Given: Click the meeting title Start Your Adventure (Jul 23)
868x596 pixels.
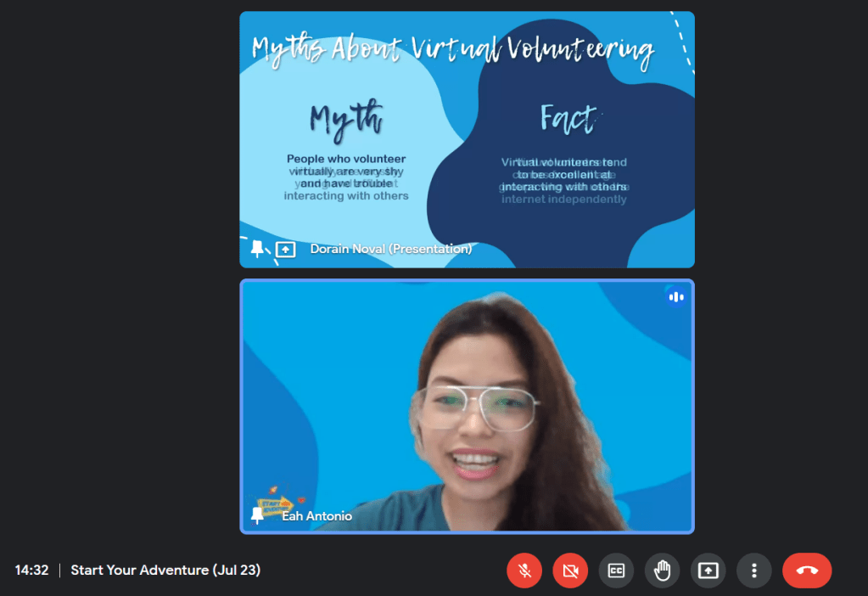Looking at the screenshot, I should coord(165,571).
